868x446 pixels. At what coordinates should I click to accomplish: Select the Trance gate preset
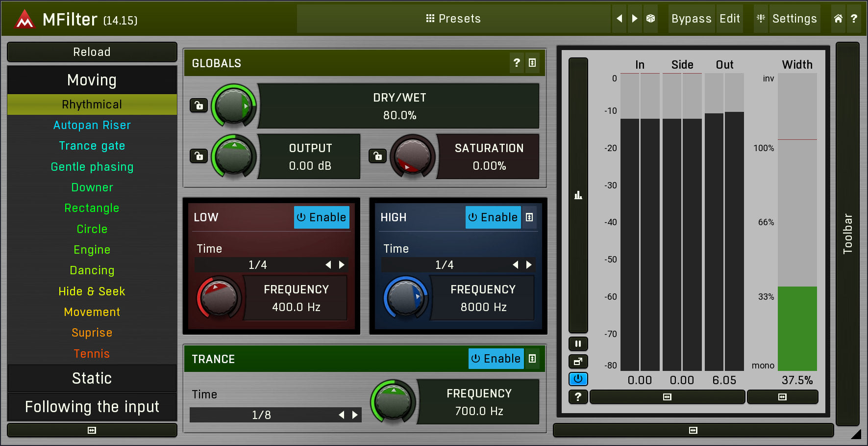click(x=92, y=146)
